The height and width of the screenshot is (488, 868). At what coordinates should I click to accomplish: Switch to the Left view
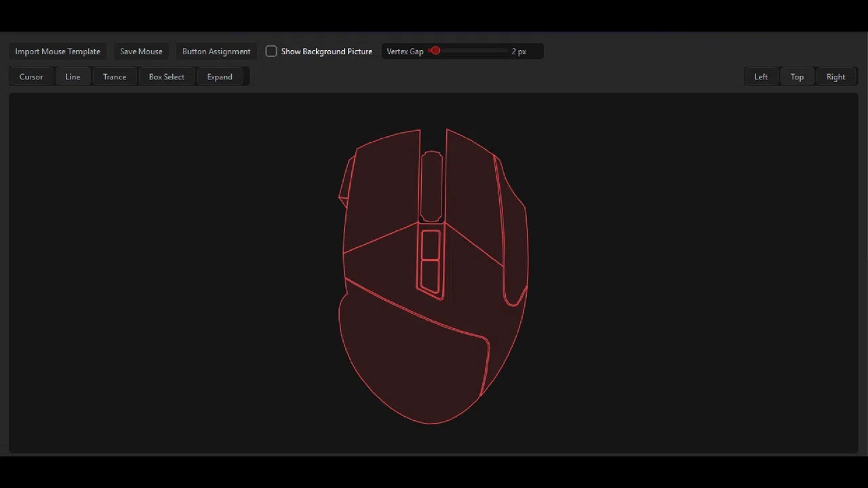coord(761,77)
